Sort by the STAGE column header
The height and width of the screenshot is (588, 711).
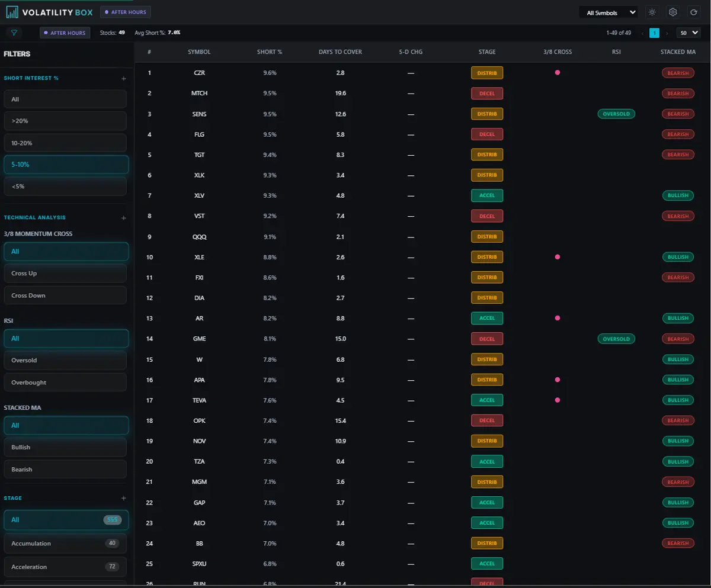tap(487, 52)
